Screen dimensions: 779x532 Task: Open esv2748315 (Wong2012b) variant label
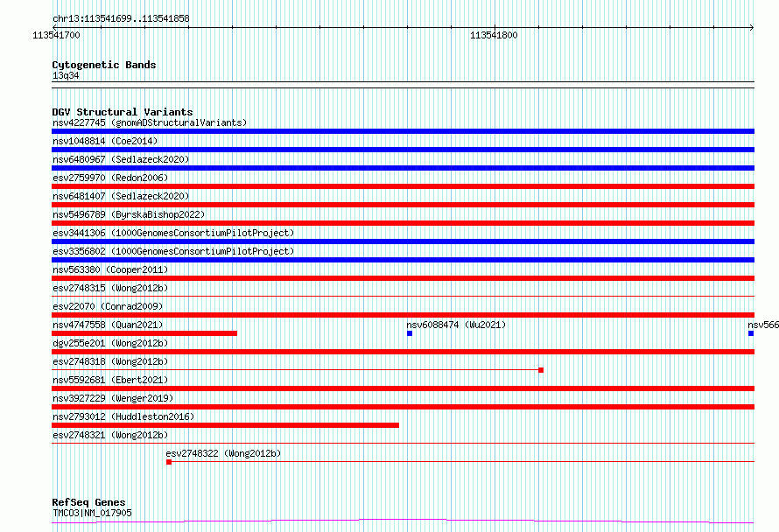pyautogui.click(x=110, y=288)
